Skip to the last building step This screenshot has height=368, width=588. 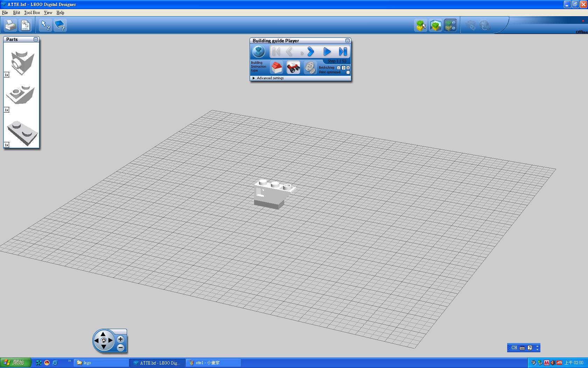coord(343,52)
